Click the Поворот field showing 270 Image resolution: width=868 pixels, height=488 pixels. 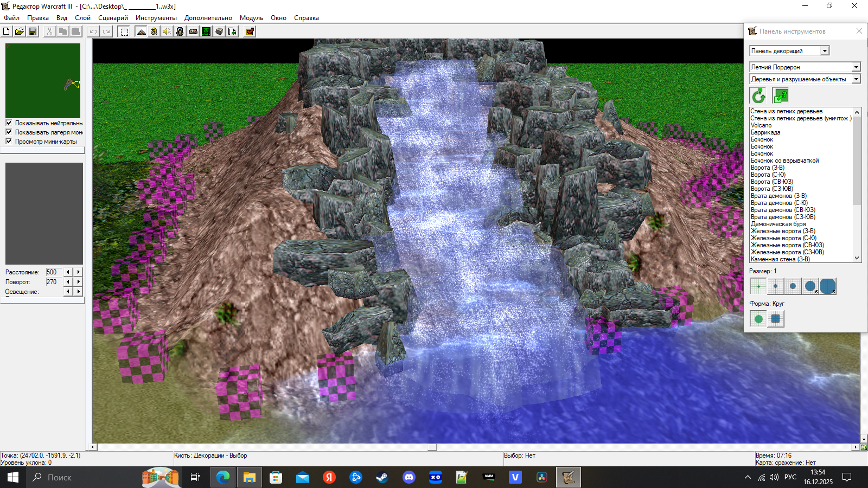click(54, 282)
